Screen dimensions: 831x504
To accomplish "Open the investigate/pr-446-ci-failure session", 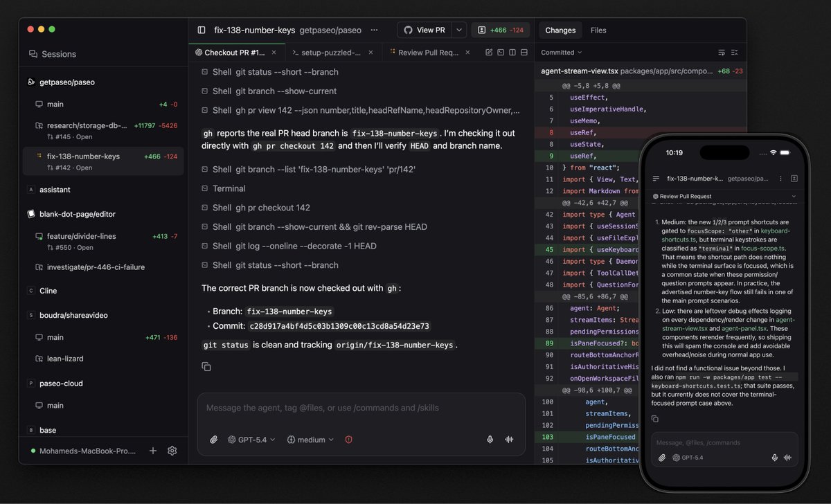I will (x=102, y=267).
